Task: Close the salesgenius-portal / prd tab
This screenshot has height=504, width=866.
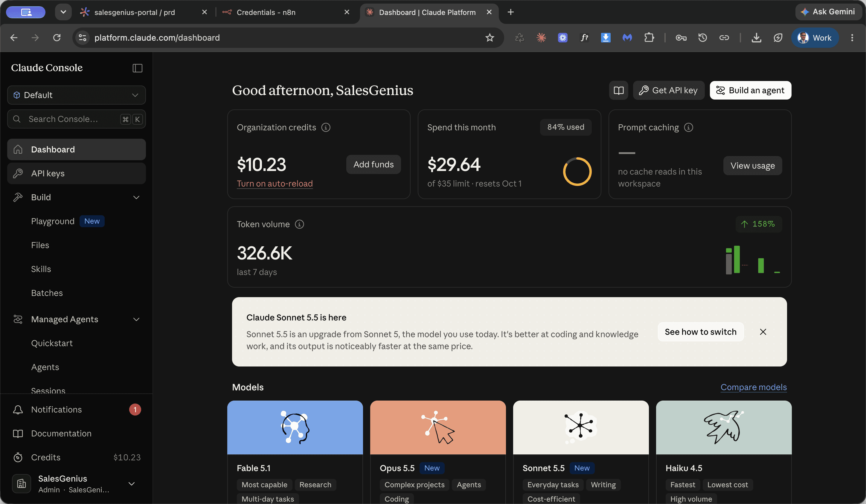Action: pyautogui.click(x=205, y=12)
